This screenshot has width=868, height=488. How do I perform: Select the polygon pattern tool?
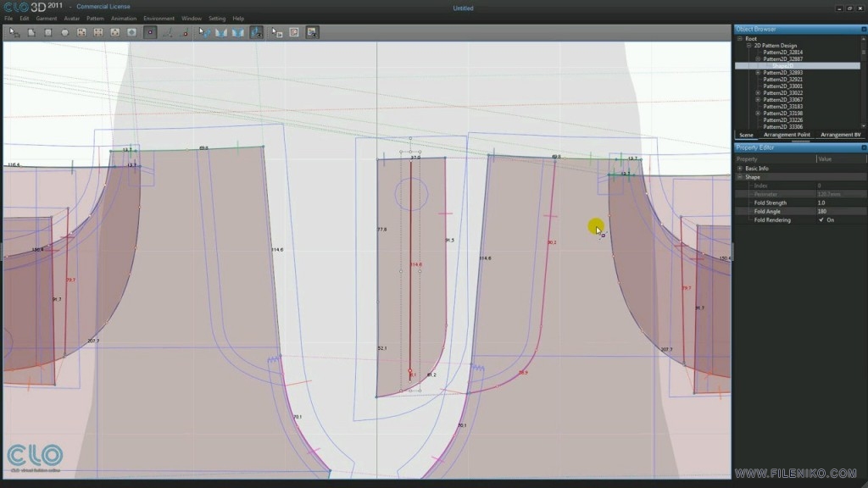point(31,33)
